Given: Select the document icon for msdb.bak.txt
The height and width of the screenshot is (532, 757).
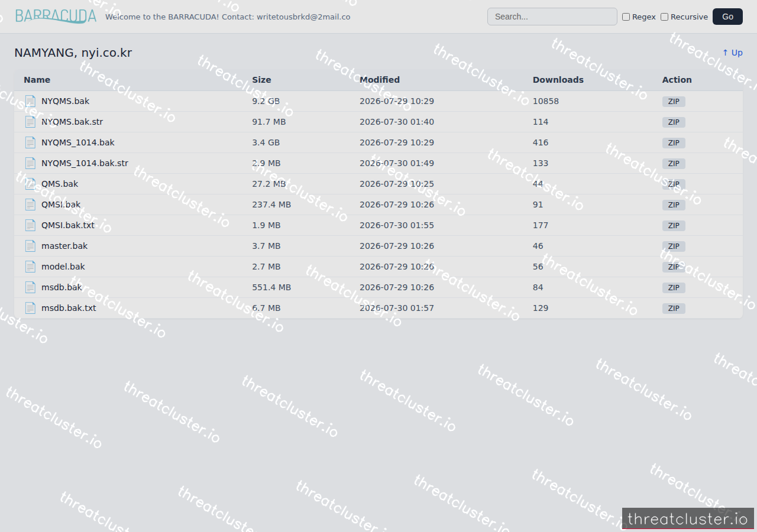Looking at the screenshot, I should pos(30,308).
